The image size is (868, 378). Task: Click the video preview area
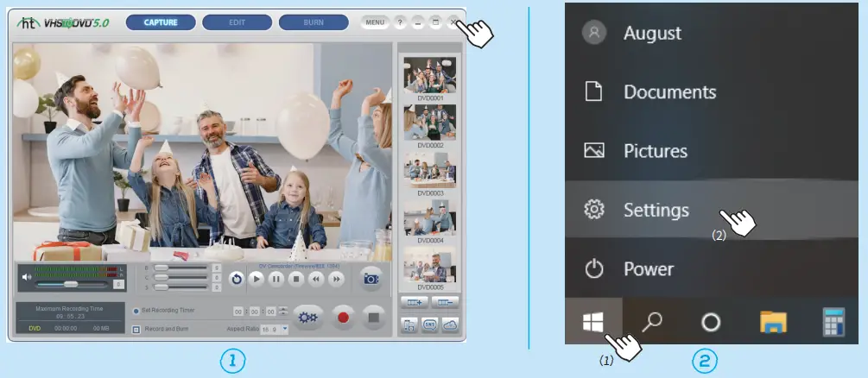click(202, 152)
